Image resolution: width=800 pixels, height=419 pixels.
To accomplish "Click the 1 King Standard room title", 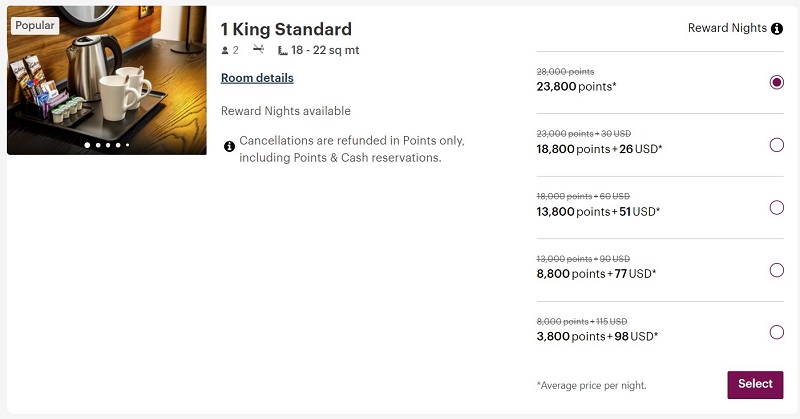I will (x=286, y=29).
